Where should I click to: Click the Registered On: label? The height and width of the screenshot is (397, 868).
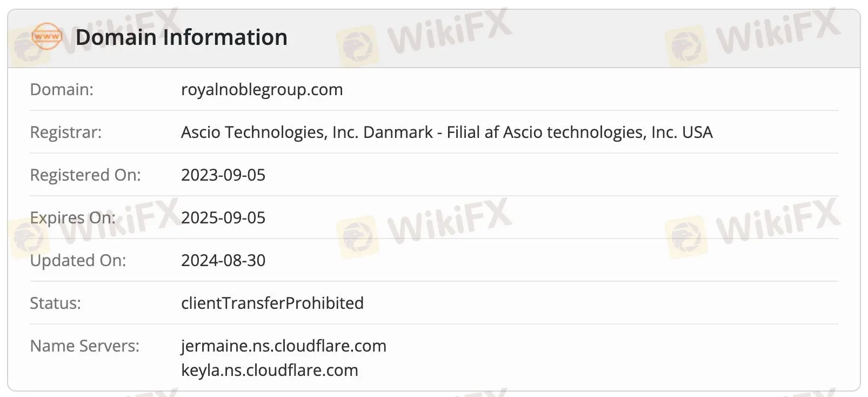(x=85, y=175)
